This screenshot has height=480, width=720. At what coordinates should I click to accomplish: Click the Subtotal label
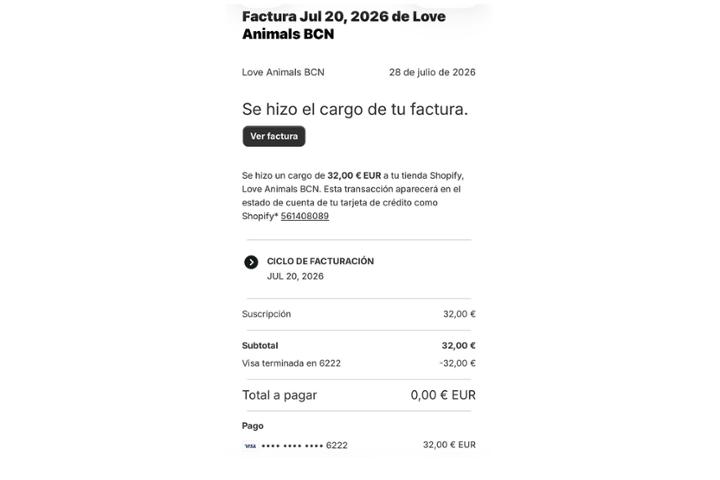pos(260,345)
